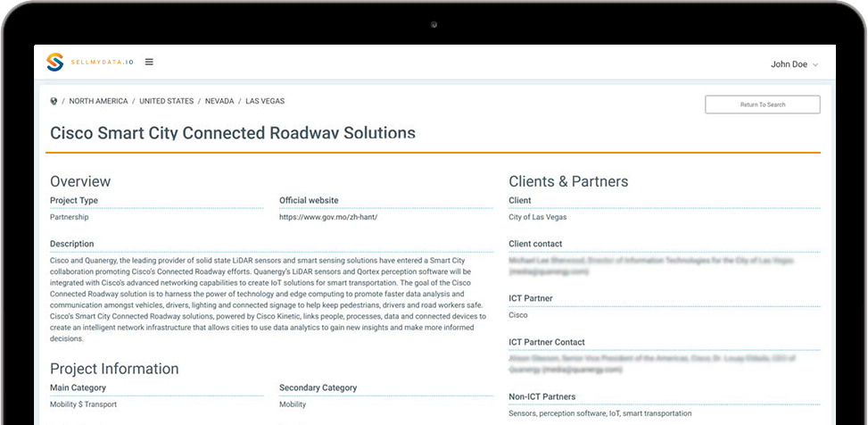Click the Partnership project type value
The width and height of the screenshot is (868, 425).
[x=70, y=217]
